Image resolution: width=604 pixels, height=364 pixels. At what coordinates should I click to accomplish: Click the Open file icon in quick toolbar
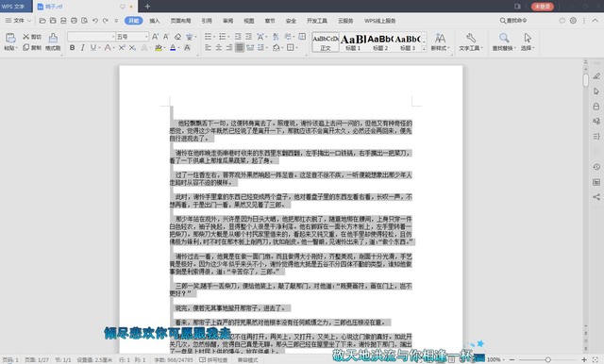pos(42,21)
